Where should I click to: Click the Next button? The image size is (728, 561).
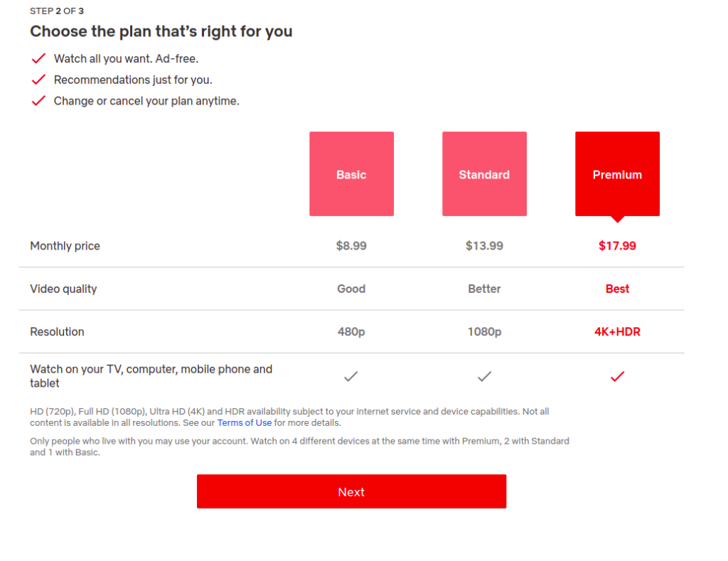coord(351,491)
